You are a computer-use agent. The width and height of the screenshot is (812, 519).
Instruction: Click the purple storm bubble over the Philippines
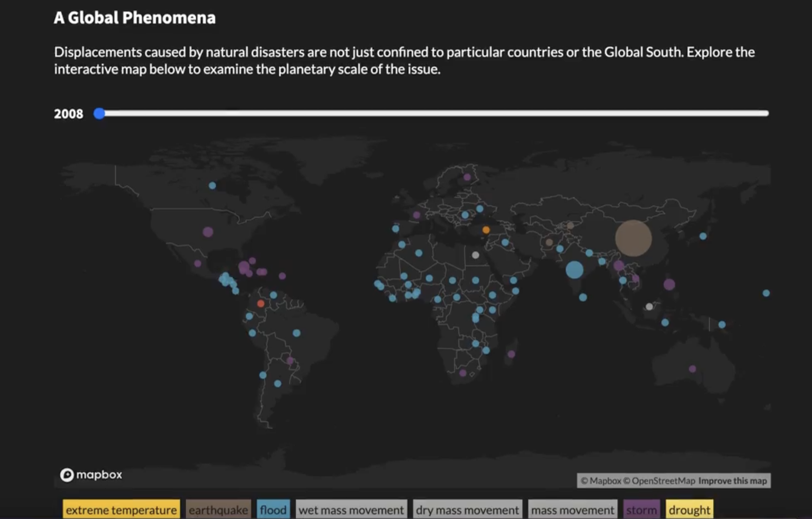669,284
